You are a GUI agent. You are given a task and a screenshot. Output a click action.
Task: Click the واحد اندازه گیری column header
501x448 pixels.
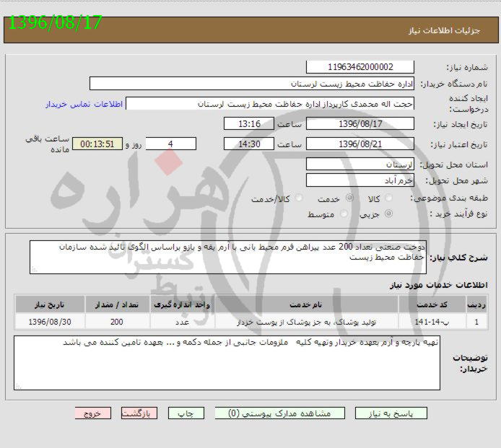[x=182, y=304]
